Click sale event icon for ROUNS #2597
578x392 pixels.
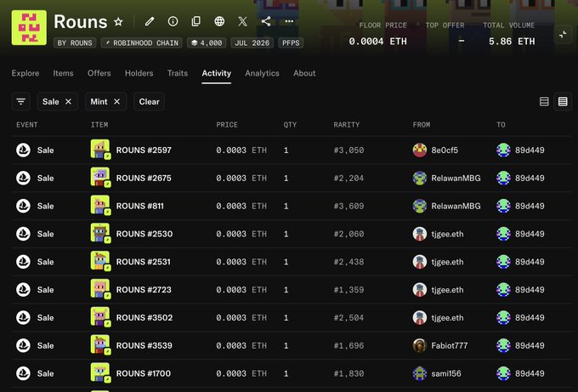coord(23,151)
